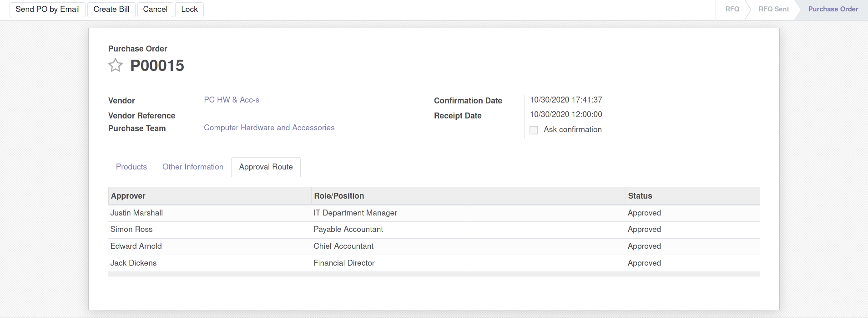Click the Status column header
The width and height of the screenshot is (868, 318).
pos(640,196)
